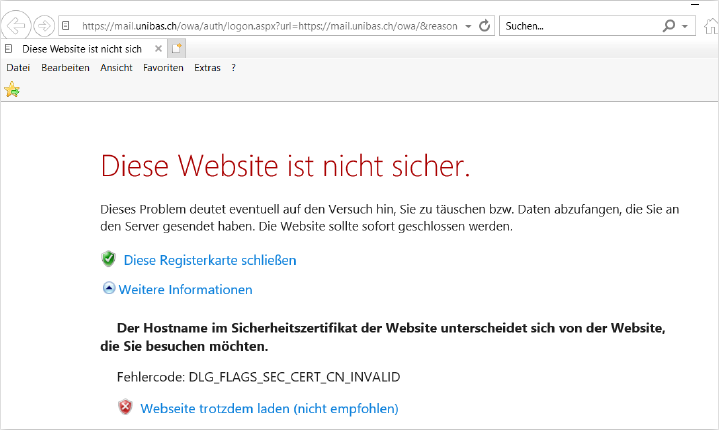Expand the address bar autocomplete dropdown
This screenshot has height=430, width=719.
click(468, 26)
